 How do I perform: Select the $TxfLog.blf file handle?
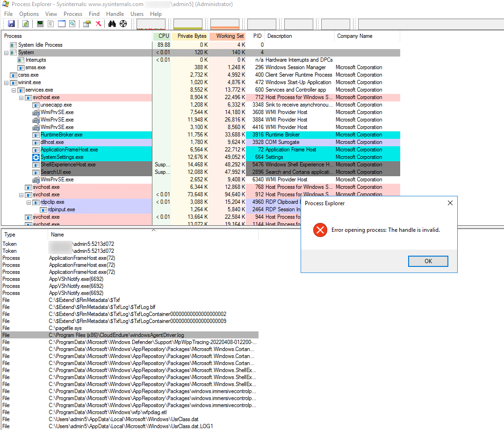[x=130, y=307]
